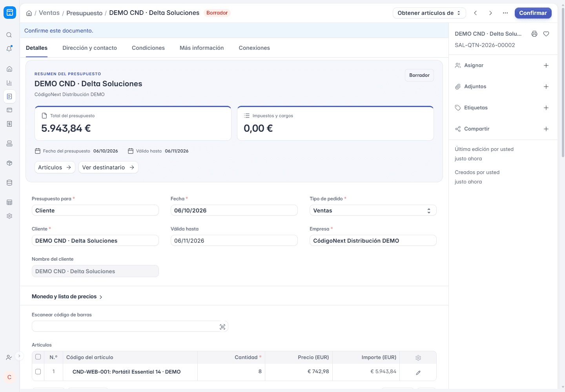
Task: Click the Cliente field with DEMO CND · Delta Soluciones
Action: click(95, 241)
